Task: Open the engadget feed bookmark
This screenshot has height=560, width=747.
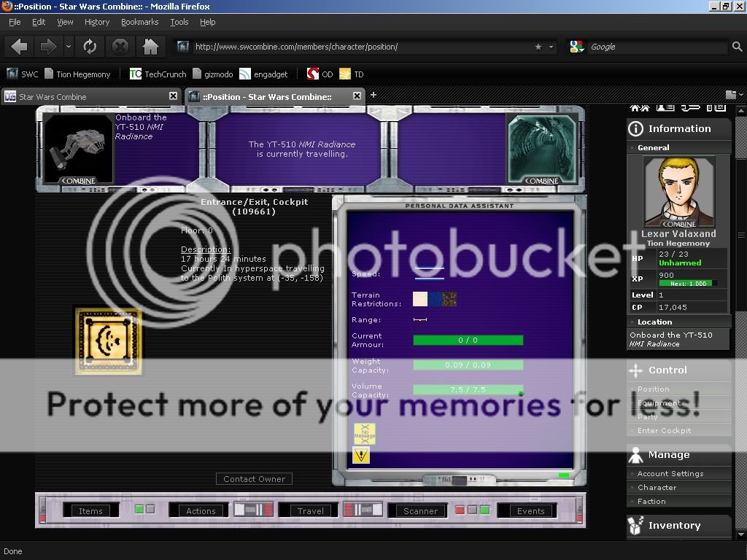Action: [263, 74]
